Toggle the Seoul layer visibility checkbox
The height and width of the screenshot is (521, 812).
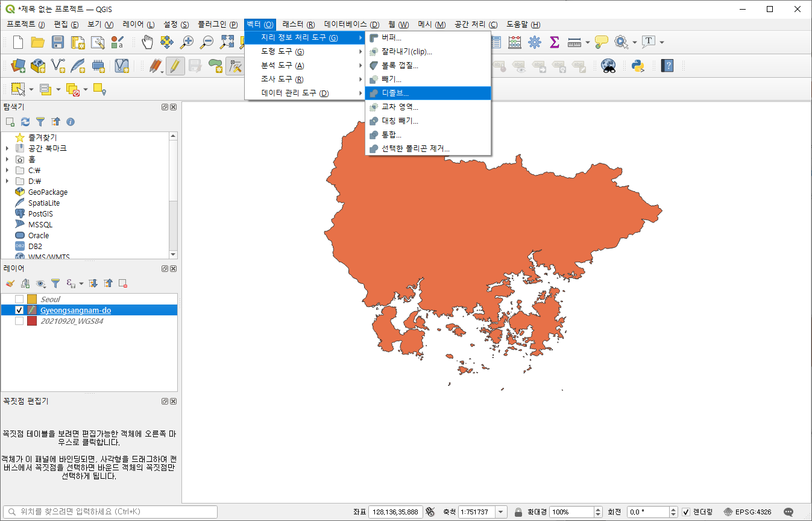pyautogui.click(x=19, y=299)
